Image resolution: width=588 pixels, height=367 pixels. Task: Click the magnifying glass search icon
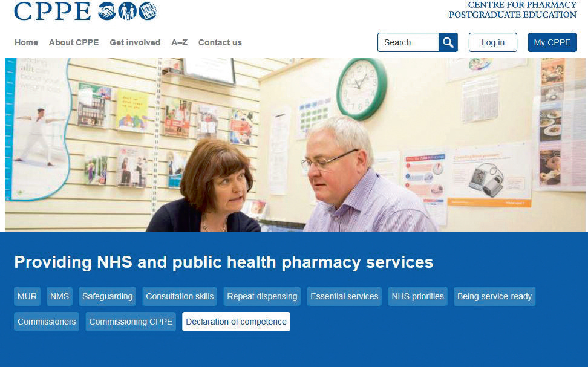(x=448, y=42)
